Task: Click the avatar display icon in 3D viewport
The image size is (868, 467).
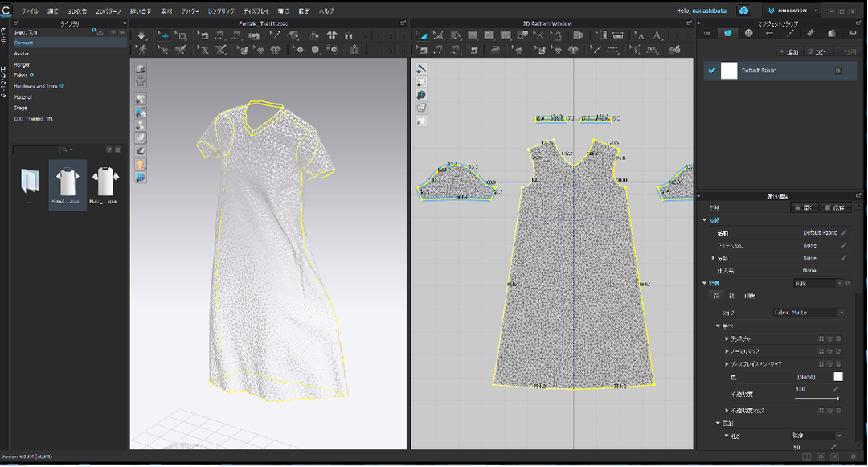Action: coord(141,164)
